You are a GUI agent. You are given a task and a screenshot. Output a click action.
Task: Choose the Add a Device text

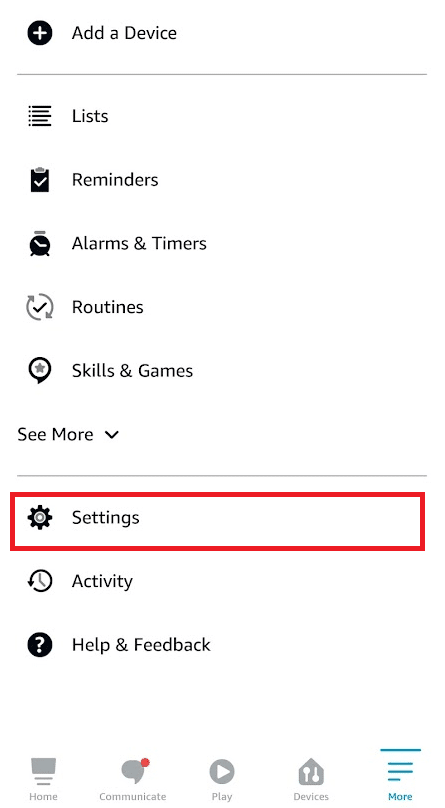tap(125, 33)
